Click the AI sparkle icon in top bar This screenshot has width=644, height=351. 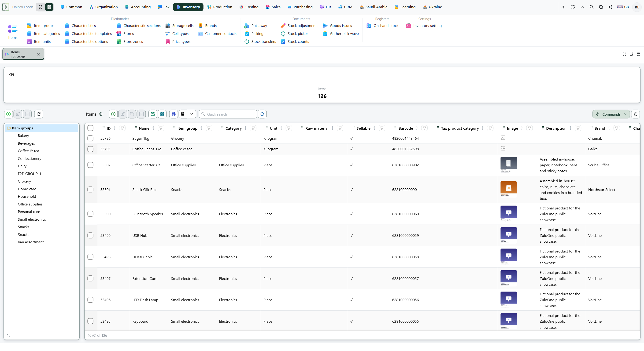[x=610, y=7]
